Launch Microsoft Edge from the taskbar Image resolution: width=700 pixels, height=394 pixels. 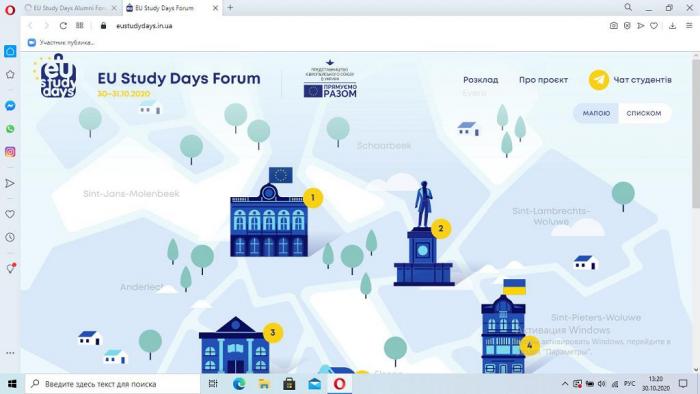(239, 384)
